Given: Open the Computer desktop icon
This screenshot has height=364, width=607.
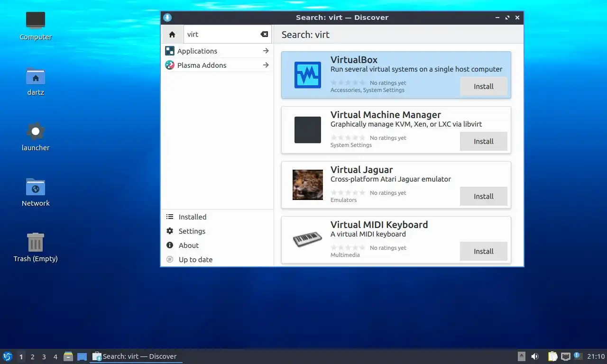Looking at the screenshot, I should pos(36,20).
